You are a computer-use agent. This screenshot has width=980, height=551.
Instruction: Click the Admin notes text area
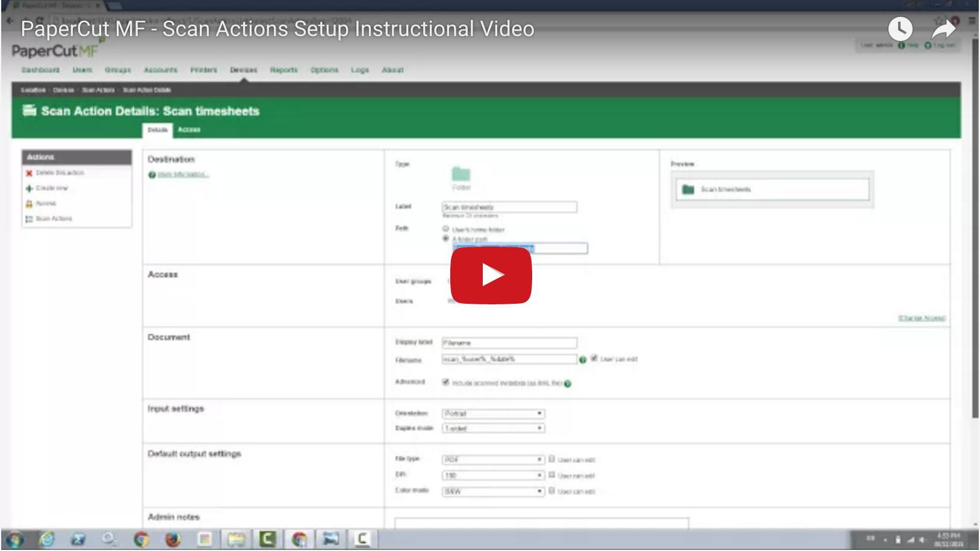(541, 523)
